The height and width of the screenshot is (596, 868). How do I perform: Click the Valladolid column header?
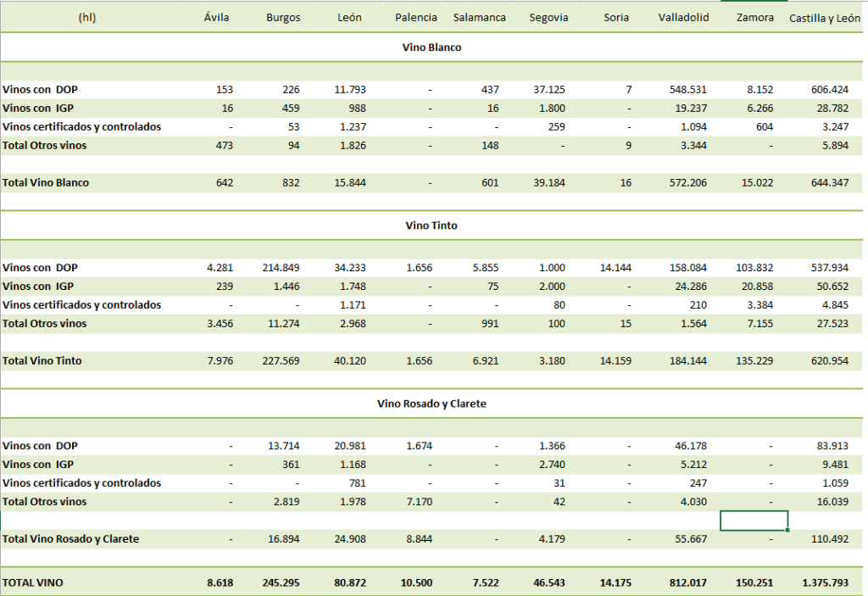683,18
